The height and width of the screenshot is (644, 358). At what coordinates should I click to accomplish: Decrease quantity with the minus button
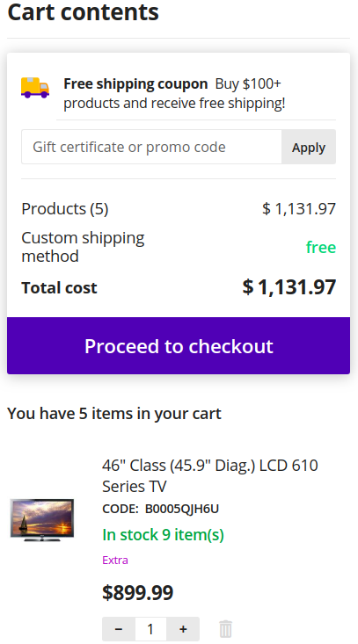pos(119,629)
